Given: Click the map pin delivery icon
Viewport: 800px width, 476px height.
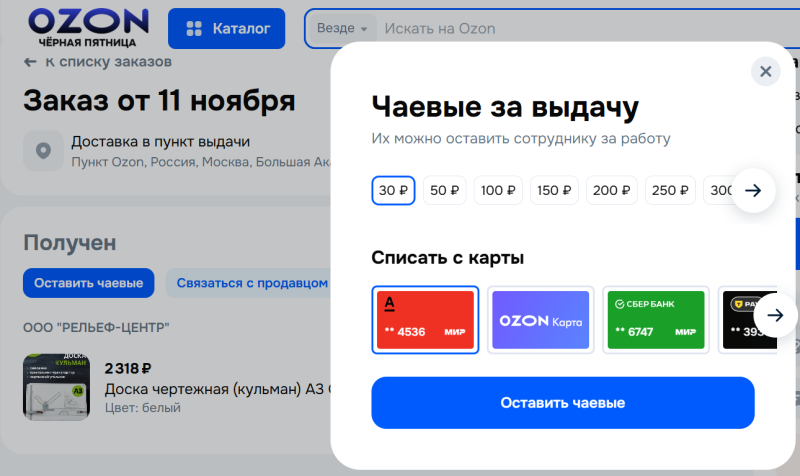Looking at the screenshot, I should (x=43, y=151).
